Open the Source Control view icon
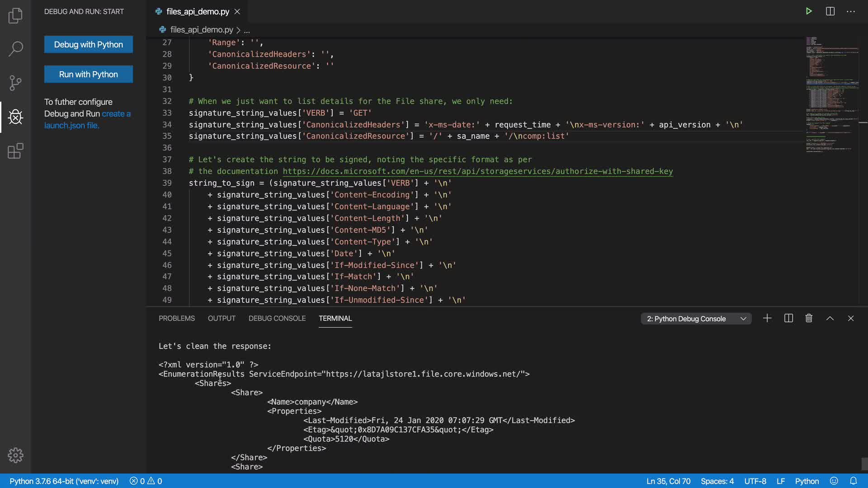 pyautogui.click(x=15, y=83)
